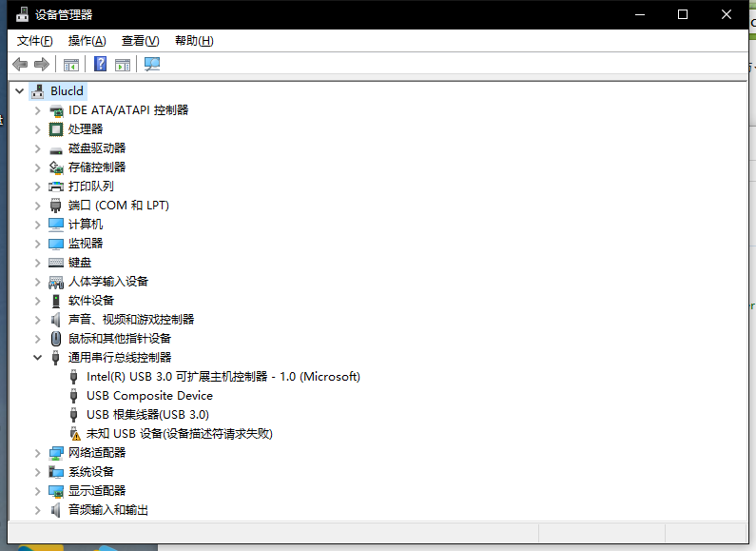756x551 pixels.
Task: Click the Blucld computer root icon
Action: pyautogui.click(x=38, y=91)
